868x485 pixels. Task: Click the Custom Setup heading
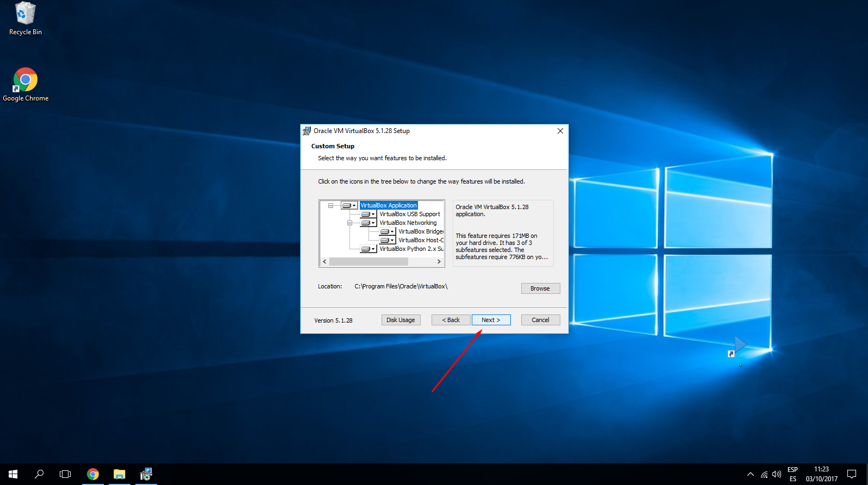[333, 146]
